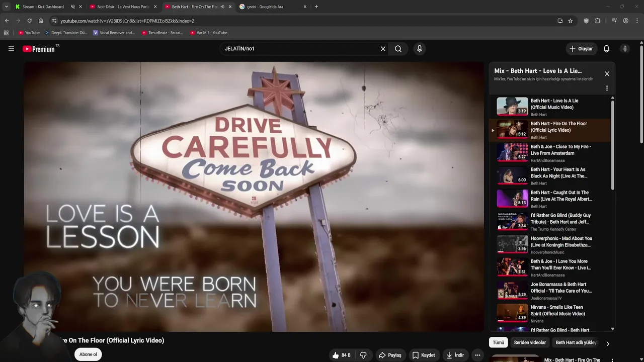Open the browser three-dot menu

[x=637, y=21]
